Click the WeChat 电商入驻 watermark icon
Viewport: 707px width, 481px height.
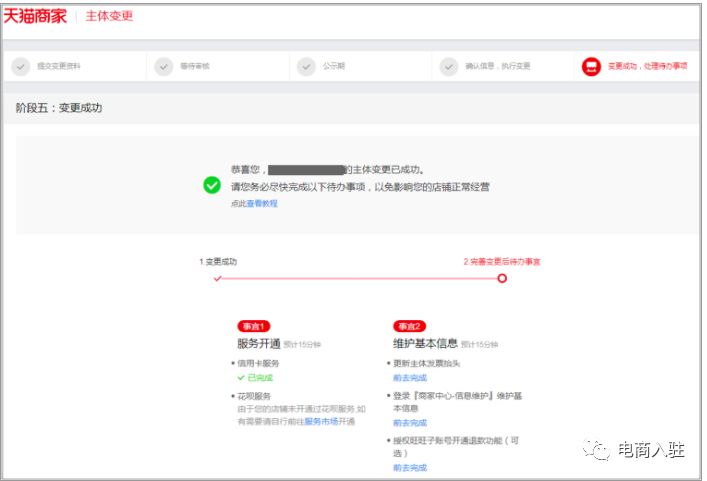(x=599, y=451)
